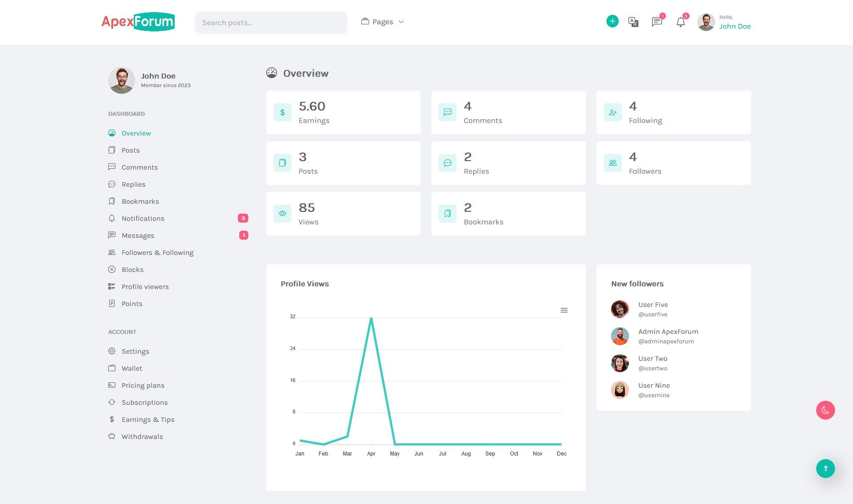Image resolution: width=853 pixels, height=504 pixels.
Task: Click the green plus create post icon
Action: point(612,21)
